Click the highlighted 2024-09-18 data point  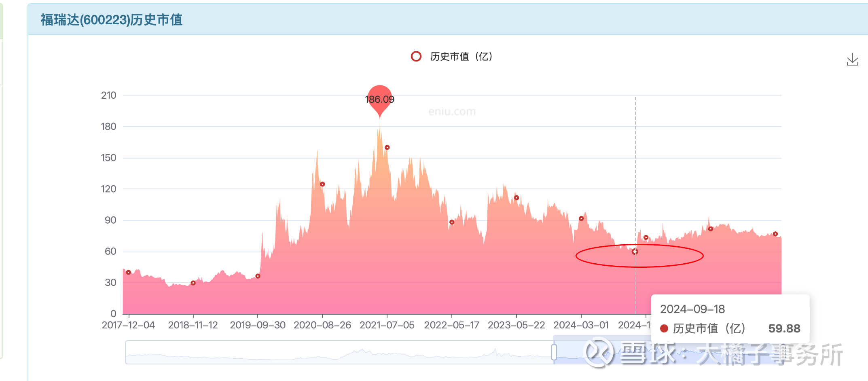pos(635,252)
